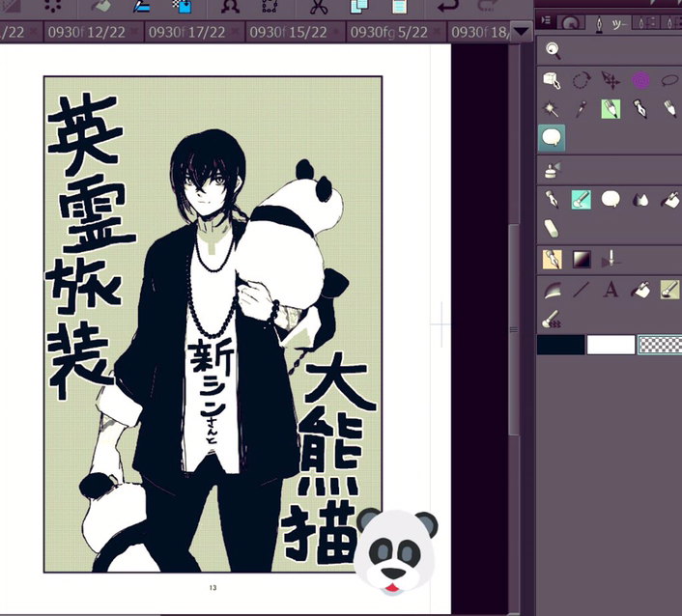The height and width of the screenshot is (616, 682).
Task: Select the Fill bucket beside Text tool
Action: (640, 290)
